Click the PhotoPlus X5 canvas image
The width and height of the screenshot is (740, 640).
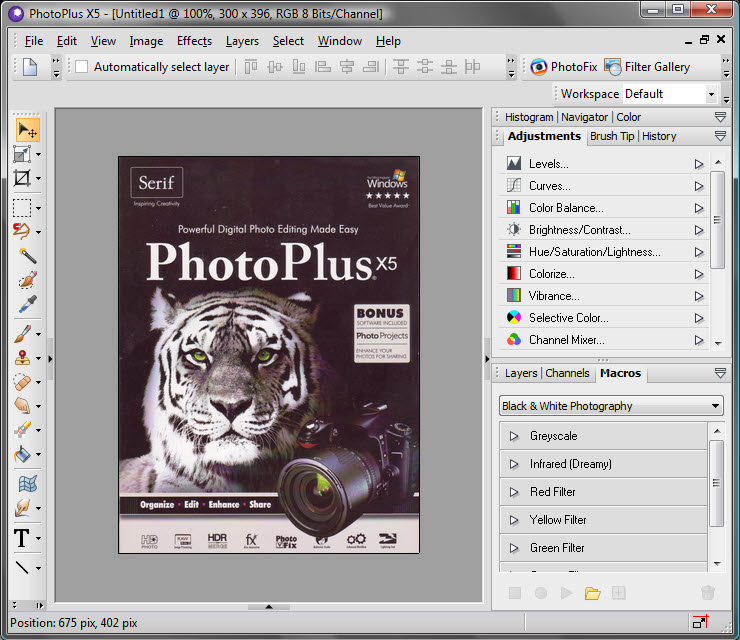pyautogui.click(x=269, y=354)
